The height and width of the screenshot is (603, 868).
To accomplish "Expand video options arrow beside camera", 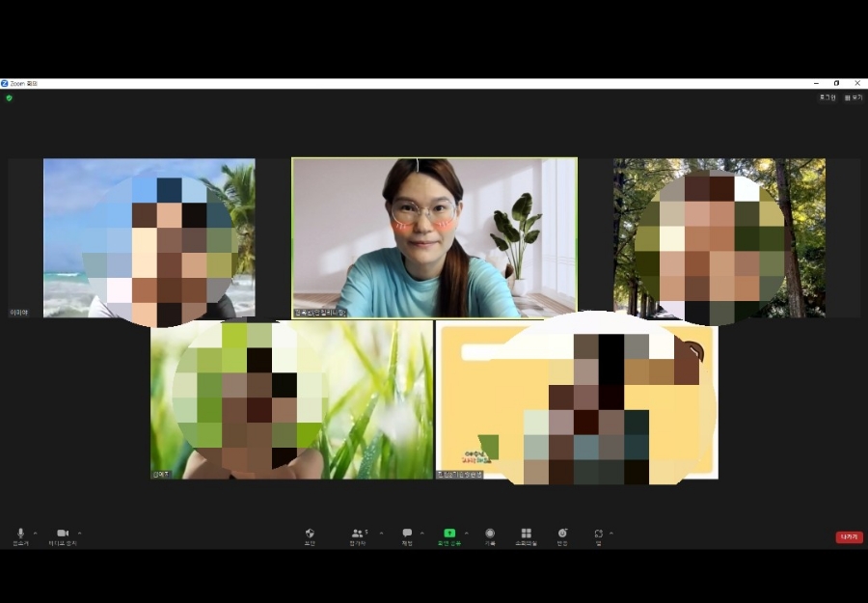I will pyautogui.click(x=80, y=534).
